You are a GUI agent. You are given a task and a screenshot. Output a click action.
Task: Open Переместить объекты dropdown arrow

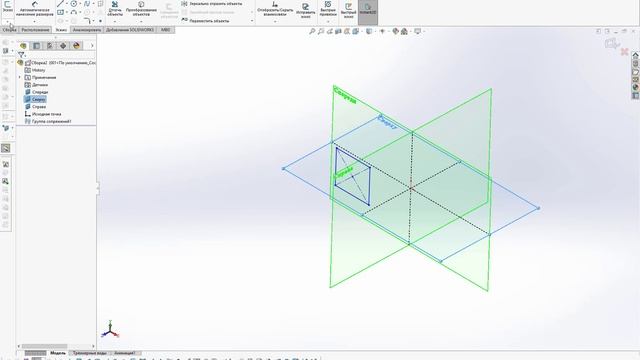[251, 20]
